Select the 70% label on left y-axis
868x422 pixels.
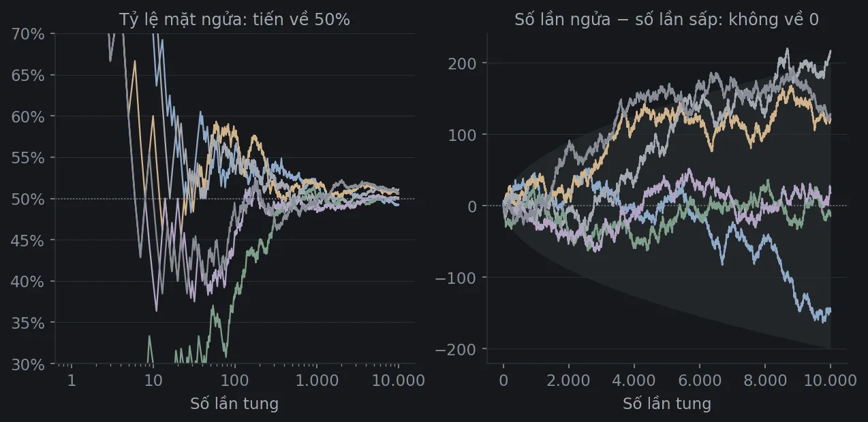[x=28, y=33]
